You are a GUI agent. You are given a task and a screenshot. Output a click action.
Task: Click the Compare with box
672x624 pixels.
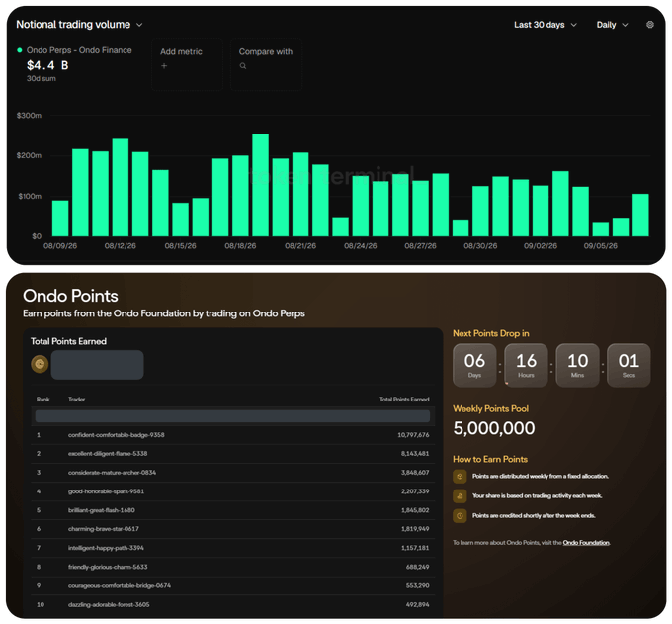tap(266, 64)
